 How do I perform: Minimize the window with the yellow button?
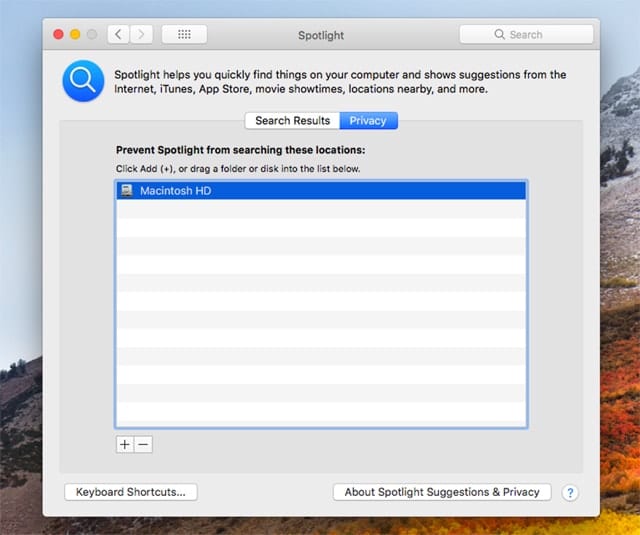point(75,35)
